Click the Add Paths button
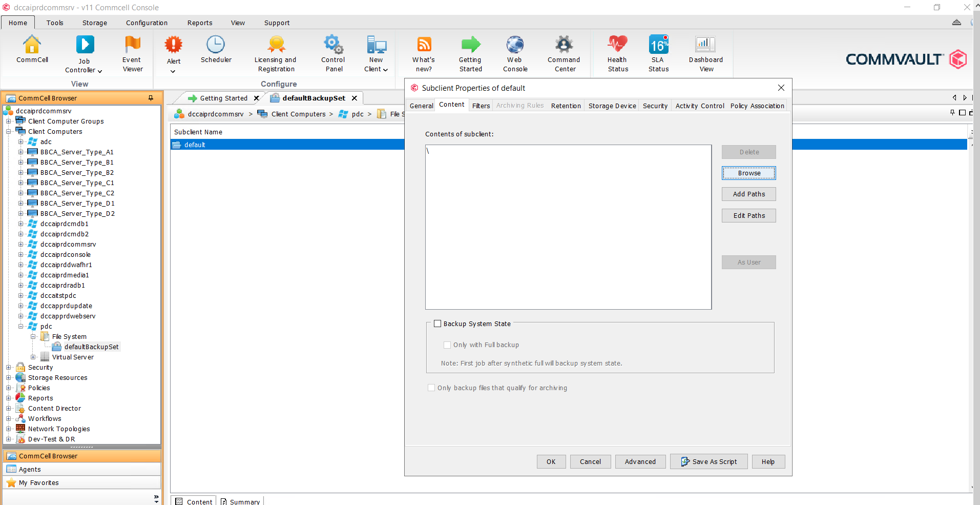This screenshot has width=980, height=505. tap(749, 194)
